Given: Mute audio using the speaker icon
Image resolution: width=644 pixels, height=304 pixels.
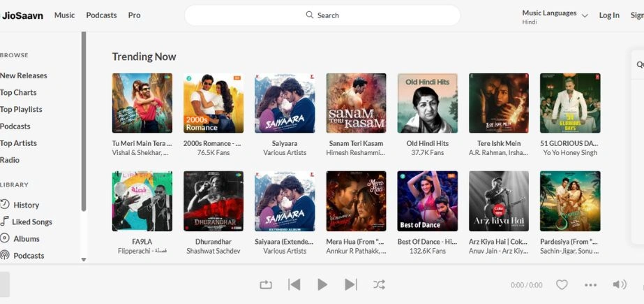Looking at the screenshot, I should 619,284.
